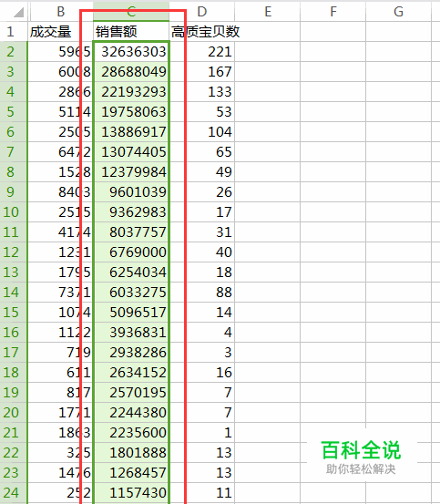Select cell with value 1268457
Image resolution: width=440 pixels, height=504 pixels.
[131, 472]
